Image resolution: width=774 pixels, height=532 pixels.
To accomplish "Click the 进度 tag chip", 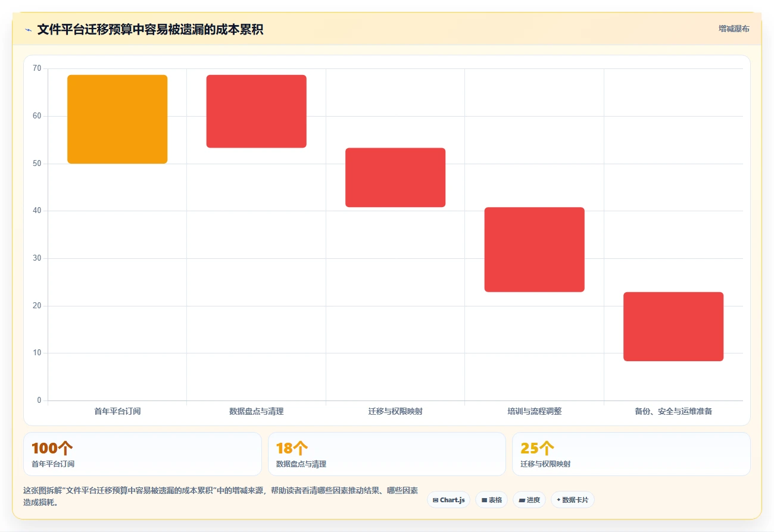I will (x=529, y=500).
